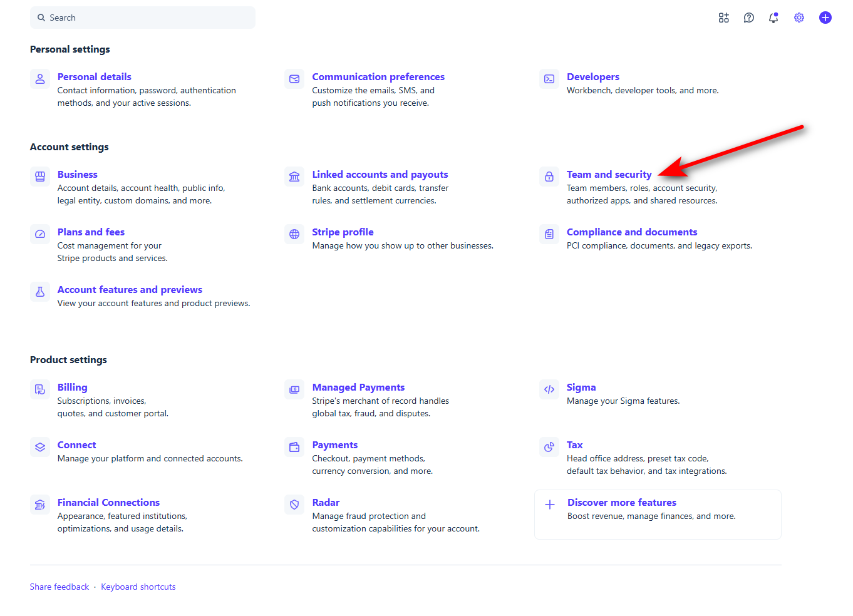Viewport: 853px width, 616px height.
Task: Select the Sigma code brackets icon
Action: pos(549,389)
